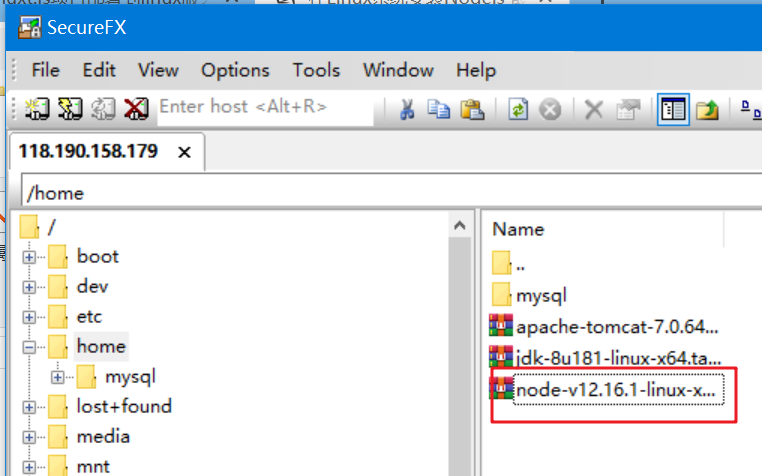Close the 118.190.158.179 session tab
This screenshot has width=762, height=476.
(184, 152)
